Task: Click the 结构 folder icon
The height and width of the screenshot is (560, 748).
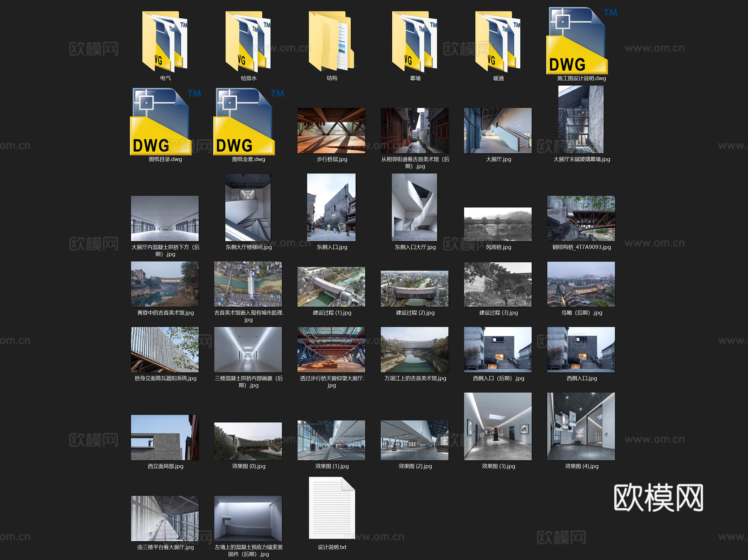Action: [331, 41]
